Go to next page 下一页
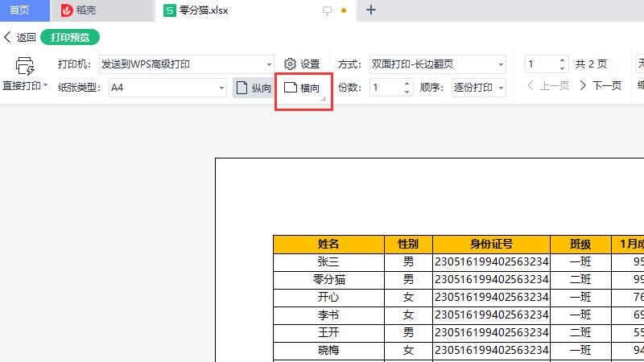The image size is (644, 362). pyautogui.click(x=600, y=86)
